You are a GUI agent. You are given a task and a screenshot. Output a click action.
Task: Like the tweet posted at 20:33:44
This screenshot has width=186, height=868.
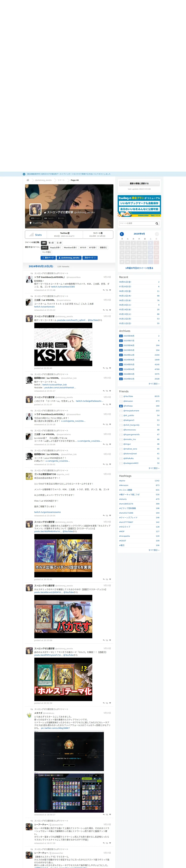coord(110,580)
